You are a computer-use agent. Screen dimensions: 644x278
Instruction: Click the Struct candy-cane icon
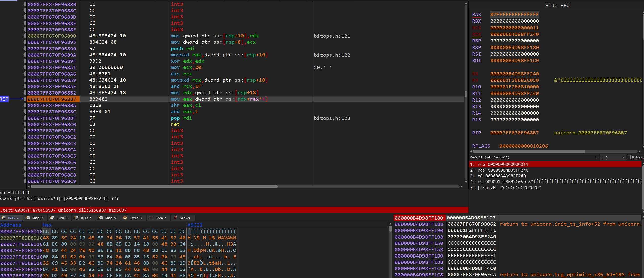(175, 218)
